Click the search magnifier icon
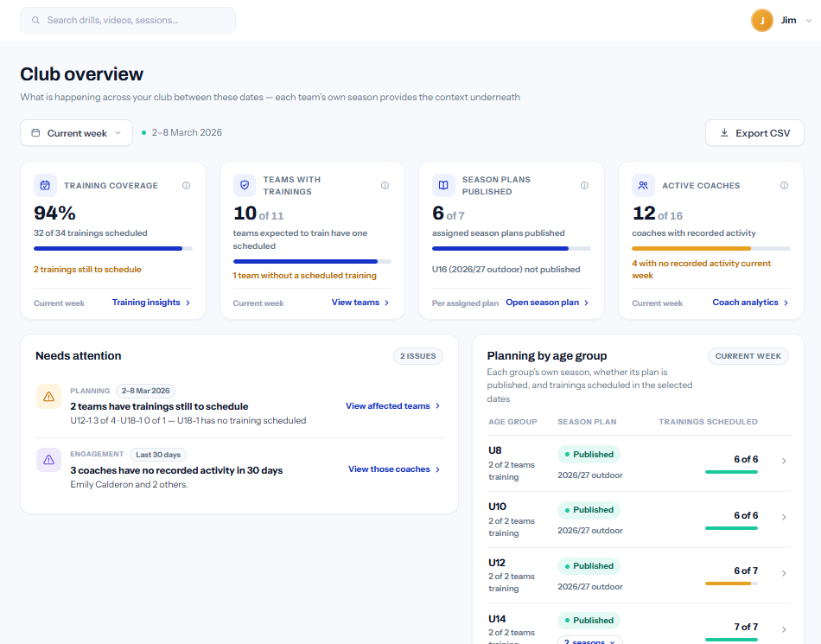Viewport: 821px width, 644px height. (x=35, y=21)
